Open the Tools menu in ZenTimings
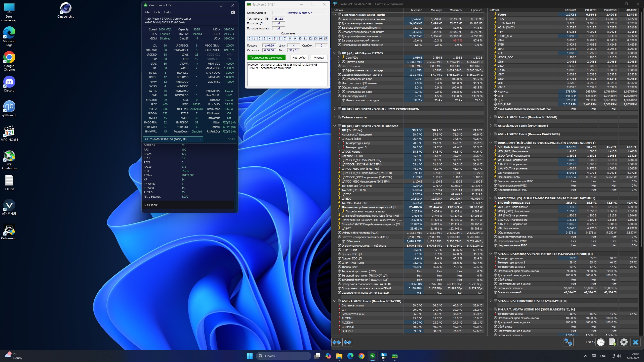Screen dimensions: 644x362 pyautogui.click(x=156, y=12)
